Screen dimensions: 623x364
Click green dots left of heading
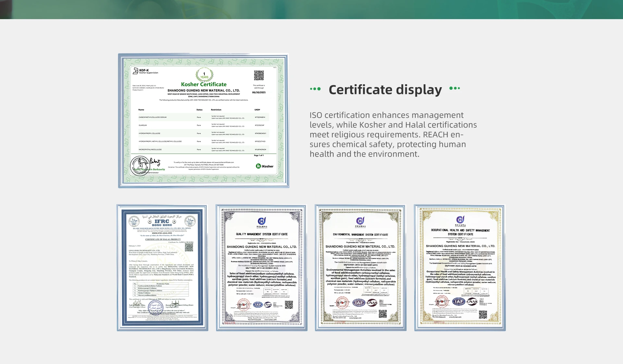315,89
